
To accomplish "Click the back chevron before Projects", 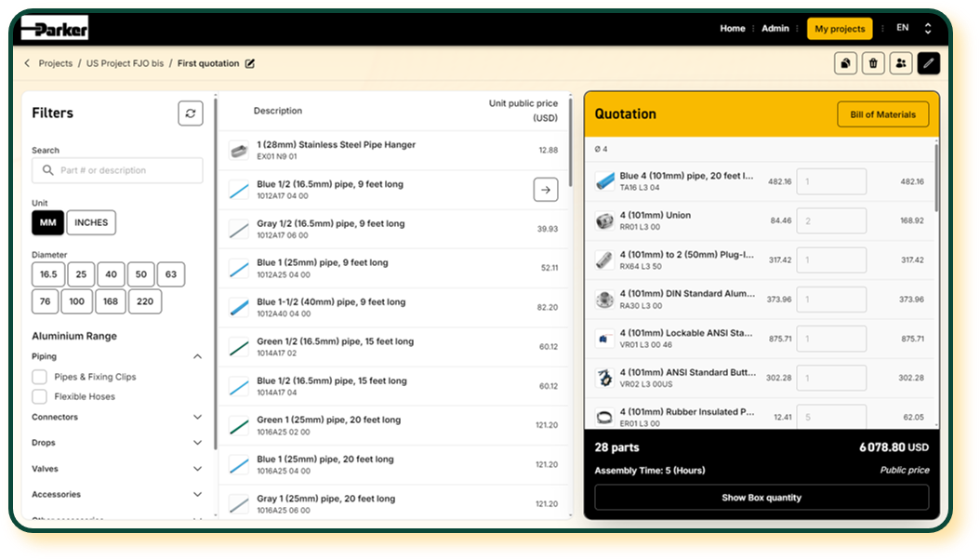I will point(27,64).
